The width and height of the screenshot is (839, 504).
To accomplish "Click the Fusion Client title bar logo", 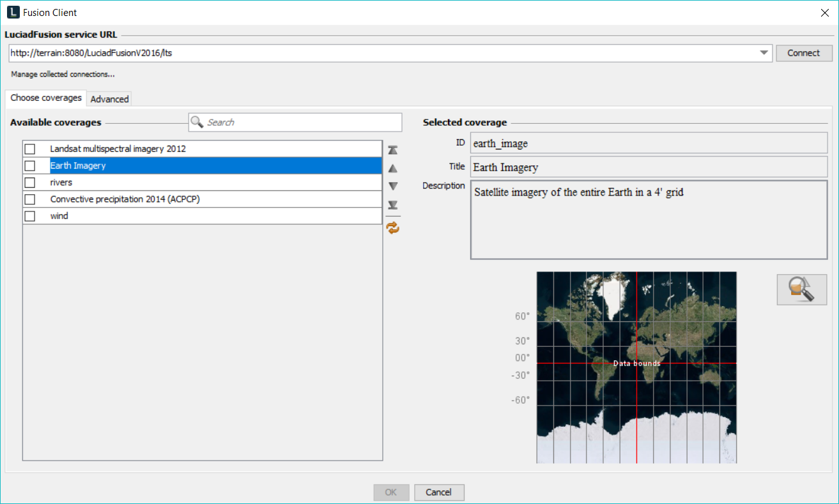I will (13, 12).
